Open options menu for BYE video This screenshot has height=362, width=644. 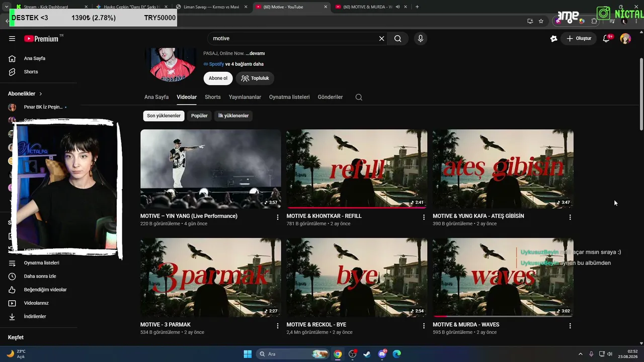click(x=424, y=326)
